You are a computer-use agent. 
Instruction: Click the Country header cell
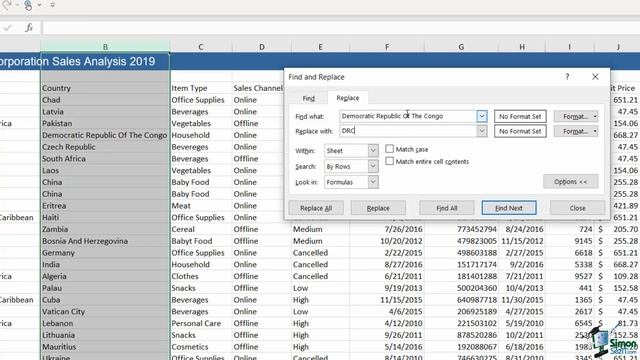tap(105, 88)
